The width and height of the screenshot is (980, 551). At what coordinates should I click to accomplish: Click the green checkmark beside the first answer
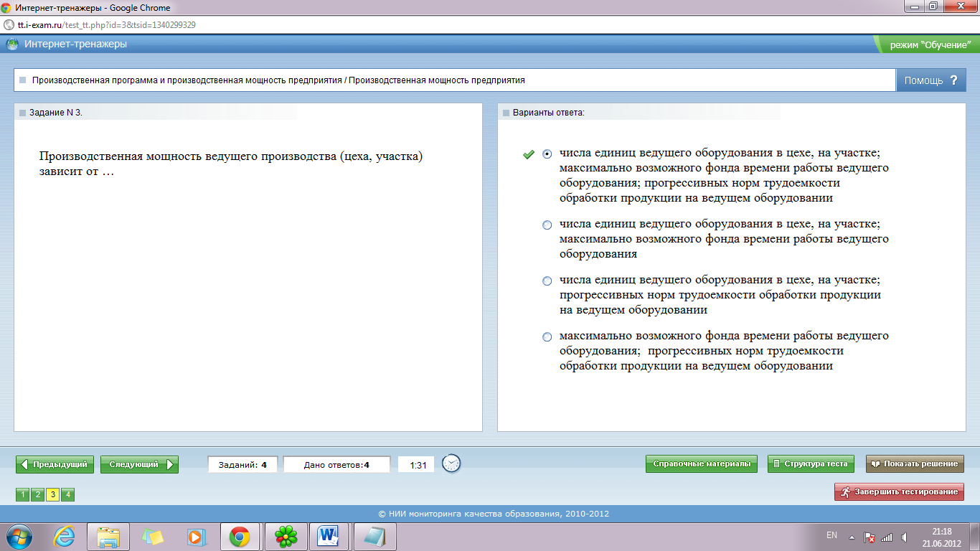pos(529,154)
